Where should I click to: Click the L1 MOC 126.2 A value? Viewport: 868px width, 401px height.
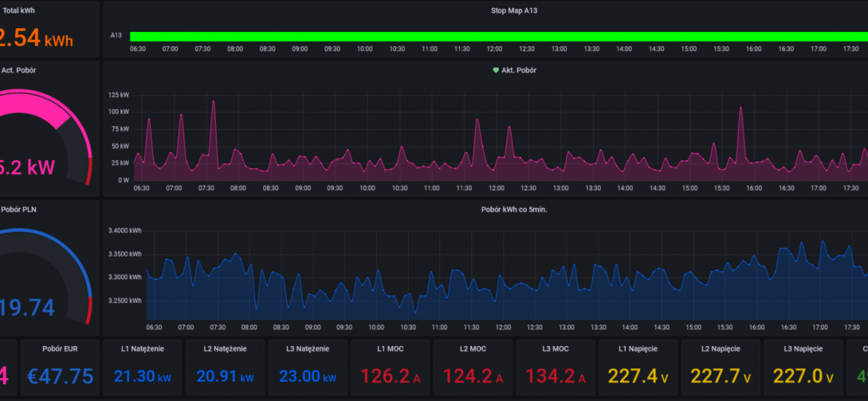coord(390,376)
